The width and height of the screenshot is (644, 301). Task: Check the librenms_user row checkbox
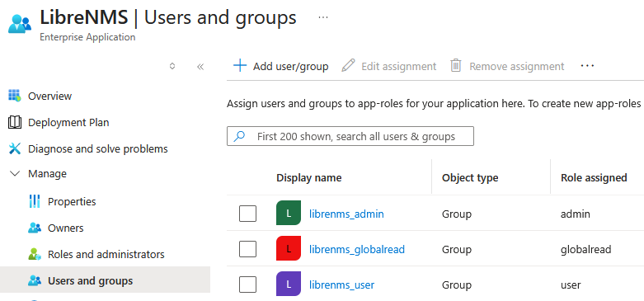tap(247, 285)
